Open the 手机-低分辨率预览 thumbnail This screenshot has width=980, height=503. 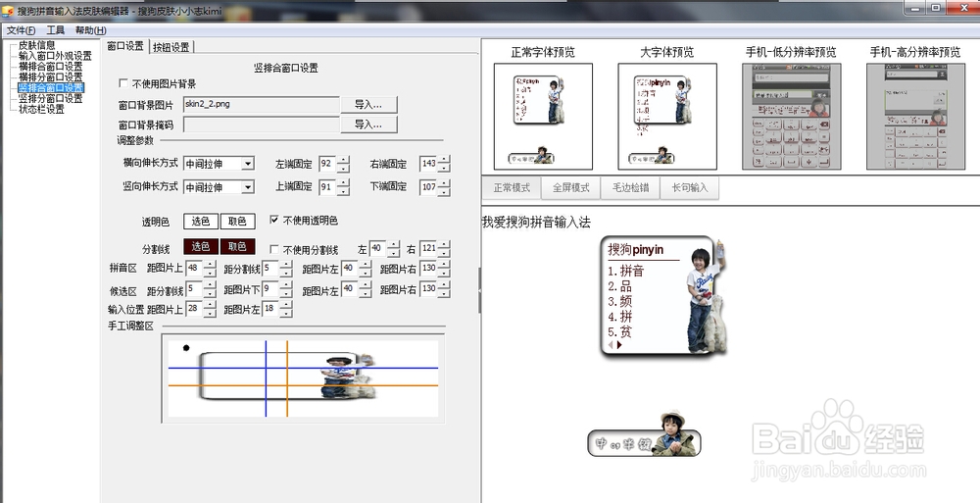coord(791,117)
